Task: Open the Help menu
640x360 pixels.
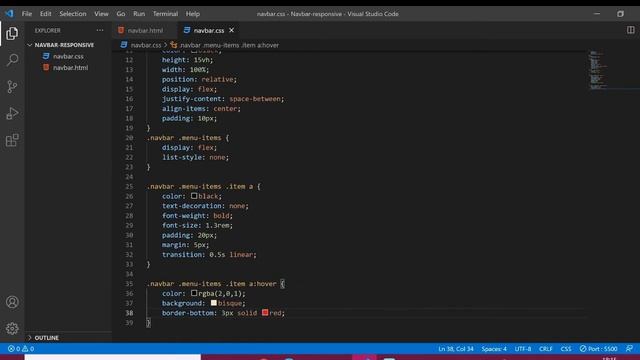Action: coord(193,13)
